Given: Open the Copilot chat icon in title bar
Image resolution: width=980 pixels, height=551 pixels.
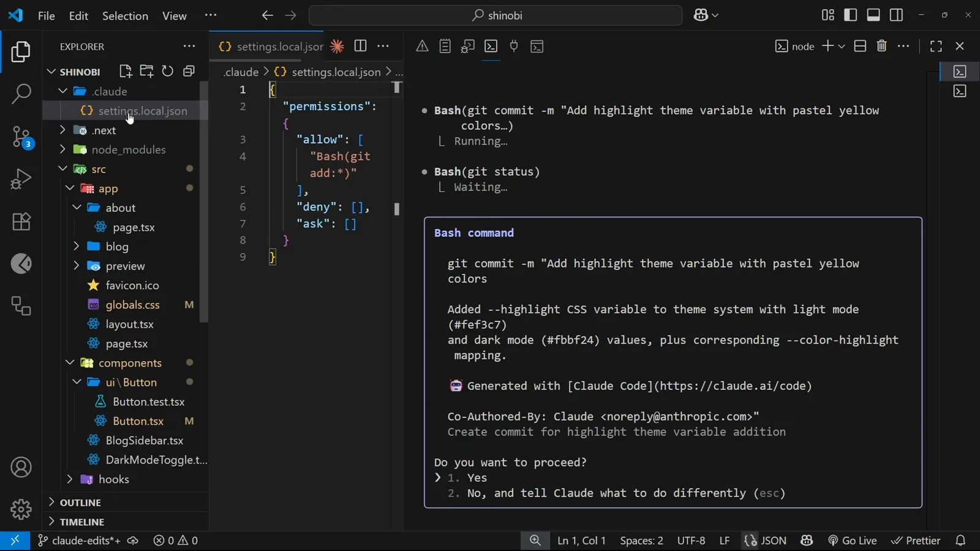Looking at the screenshot, I should point(701,15).
